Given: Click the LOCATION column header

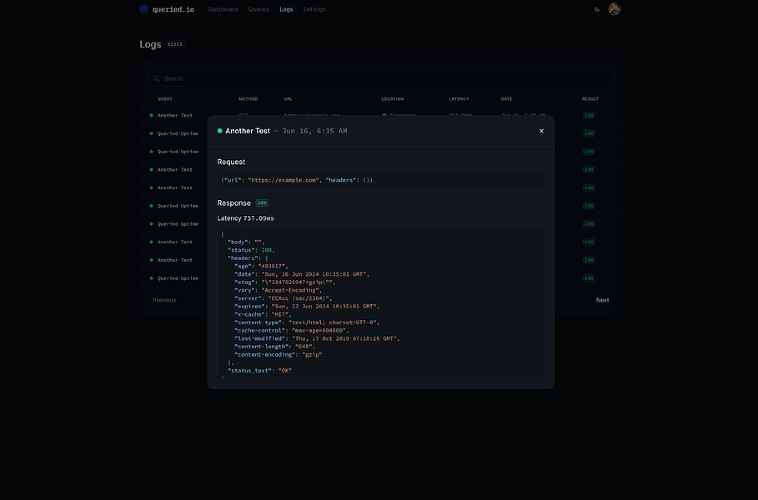Looking at the screenshot, I should (393, 99).
